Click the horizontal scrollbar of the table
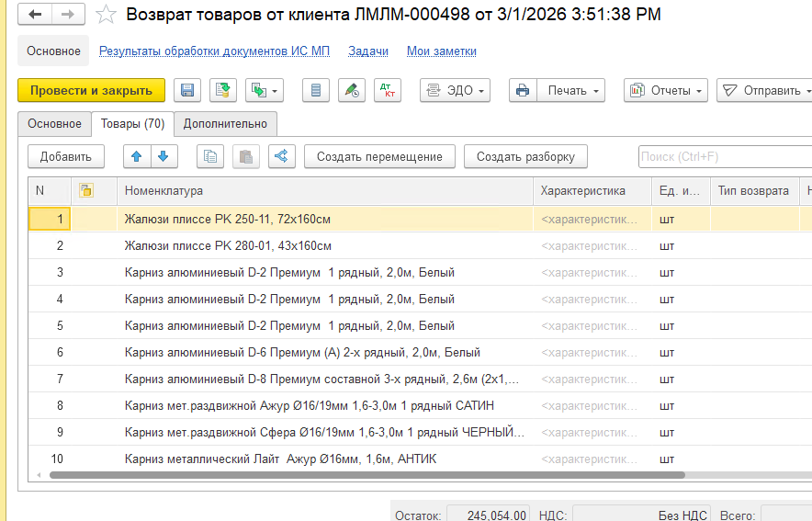 [x=367, y=475]
